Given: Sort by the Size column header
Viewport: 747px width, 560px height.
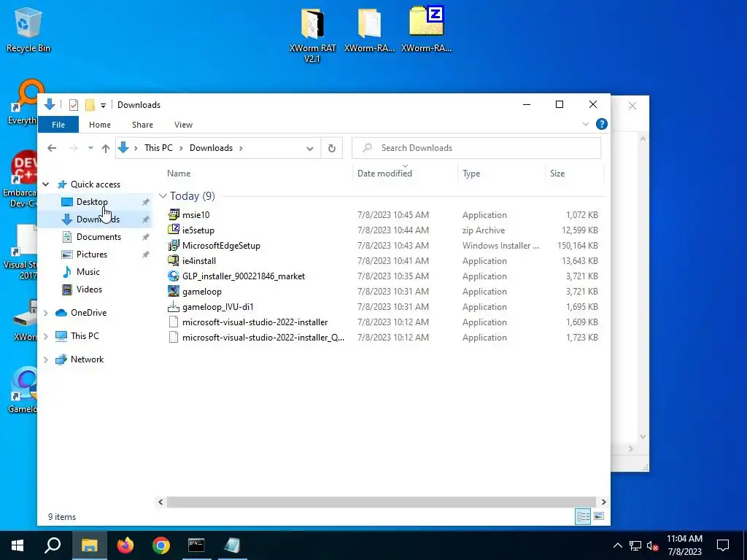Looking at the screenshot, I should (557, 174).
